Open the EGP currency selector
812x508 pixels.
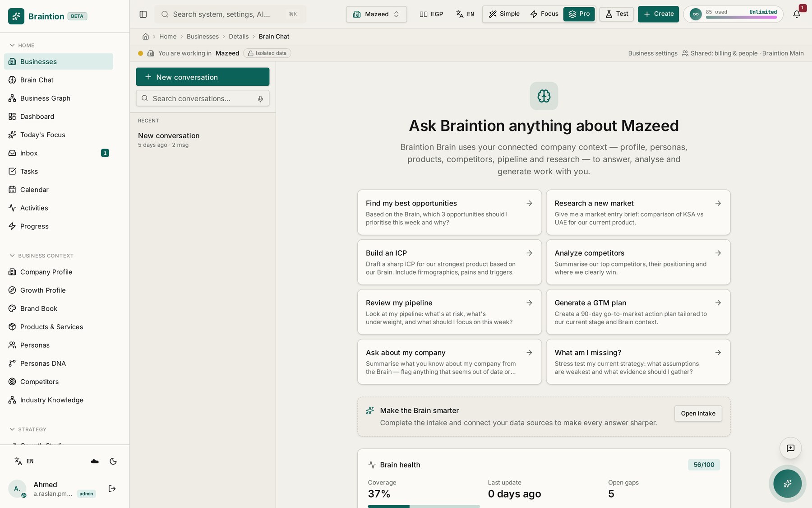(431, 14)
